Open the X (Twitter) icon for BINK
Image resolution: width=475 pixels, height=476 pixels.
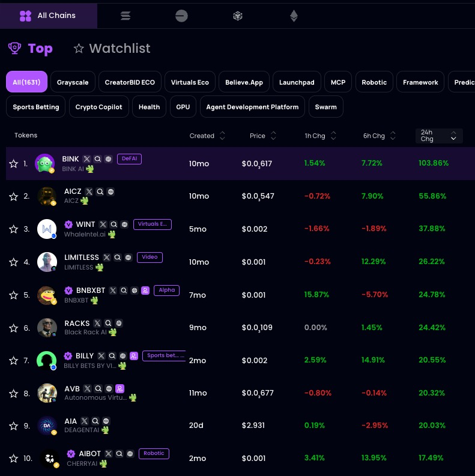pyautogui.click(x=87, y=159)
